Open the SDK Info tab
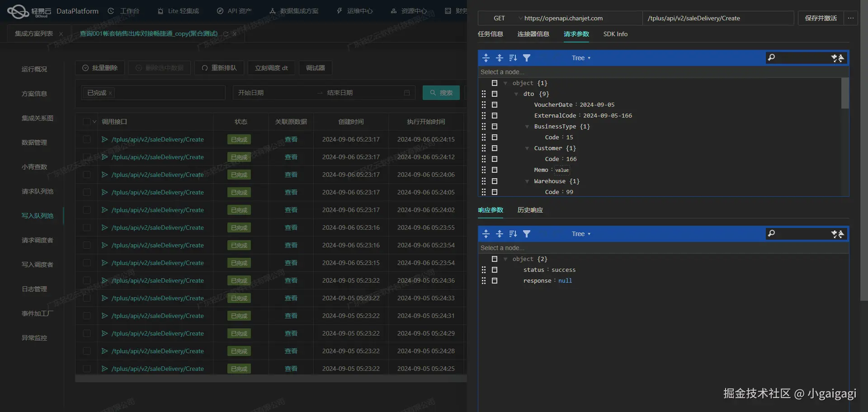868x412 pixels. coord(615,34)
